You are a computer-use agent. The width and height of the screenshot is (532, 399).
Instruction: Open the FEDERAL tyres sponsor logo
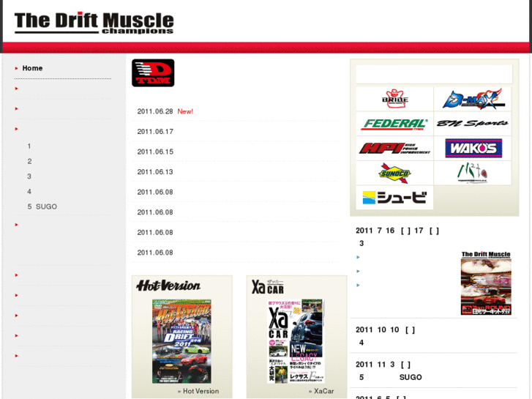[394, 124]
